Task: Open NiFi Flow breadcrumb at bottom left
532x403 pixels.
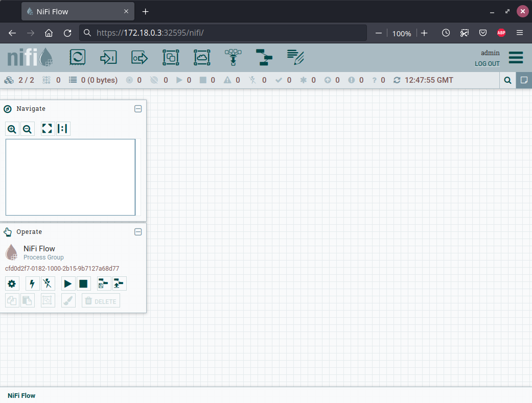Action: point(21,395)
